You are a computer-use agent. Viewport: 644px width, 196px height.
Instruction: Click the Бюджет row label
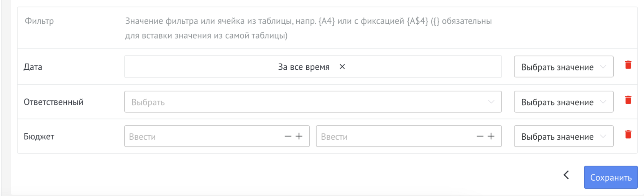[39, 137]
